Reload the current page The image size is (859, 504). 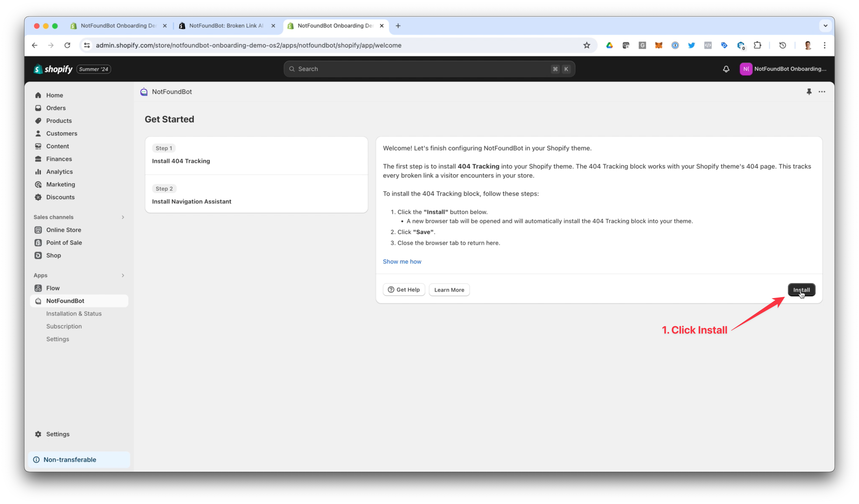67,45
